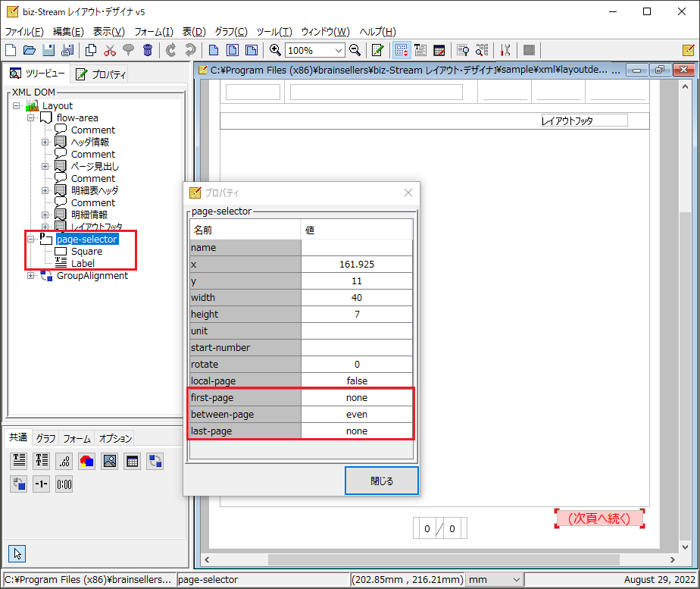Image resolution: width=700 pixels, height=589 pixels.
Task: Click the document preview magnifier icon
Action: [x=463, y=51]
